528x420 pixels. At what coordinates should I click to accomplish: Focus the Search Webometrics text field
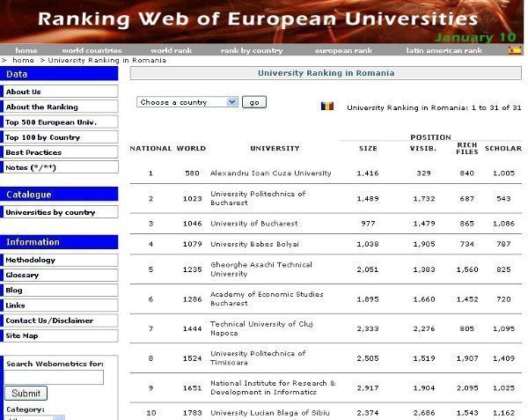(x=54, y=377)
